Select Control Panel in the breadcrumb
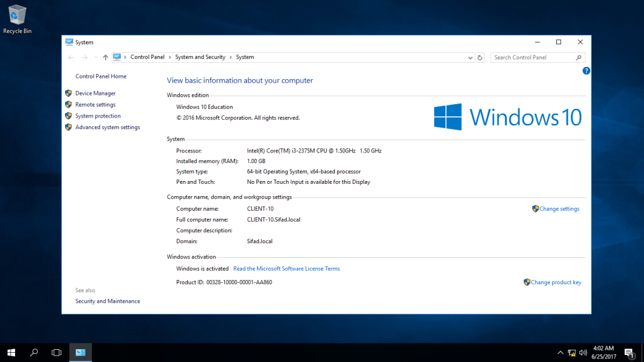This screenshot has width=644, height=362. [x=148, y=57]
